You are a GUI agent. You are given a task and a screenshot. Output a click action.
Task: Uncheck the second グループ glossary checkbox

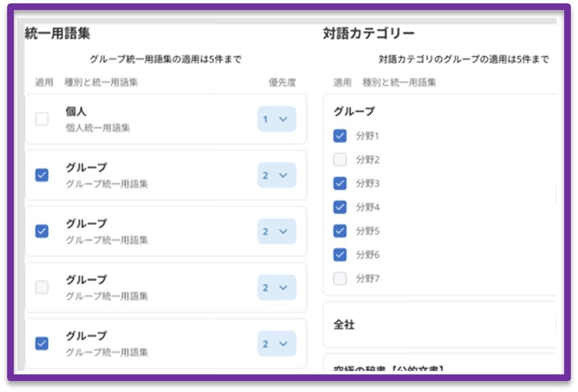pyautogui.click(x=42, y=231)
